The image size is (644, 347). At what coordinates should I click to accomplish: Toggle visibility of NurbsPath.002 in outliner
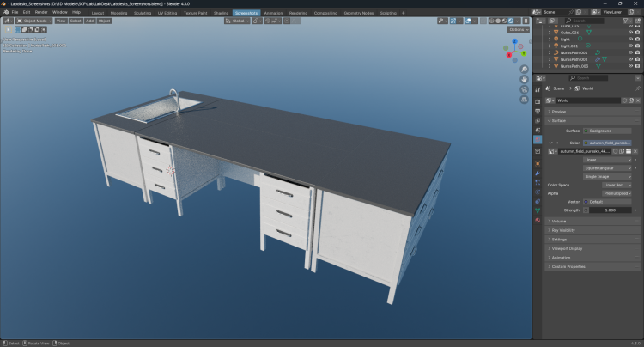pyautogui.click(x=630, y=58)
